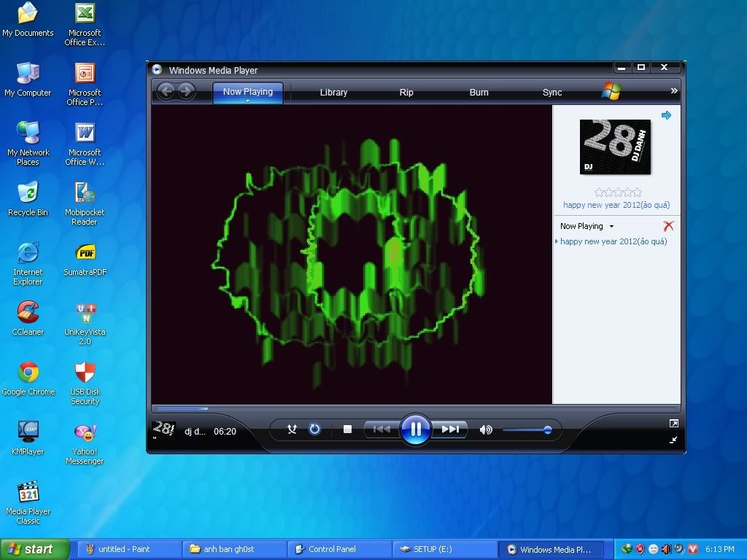Click Windows Media Player taskbar button
The width and height of the screenshot is (747, 560).
pos(551,549)
